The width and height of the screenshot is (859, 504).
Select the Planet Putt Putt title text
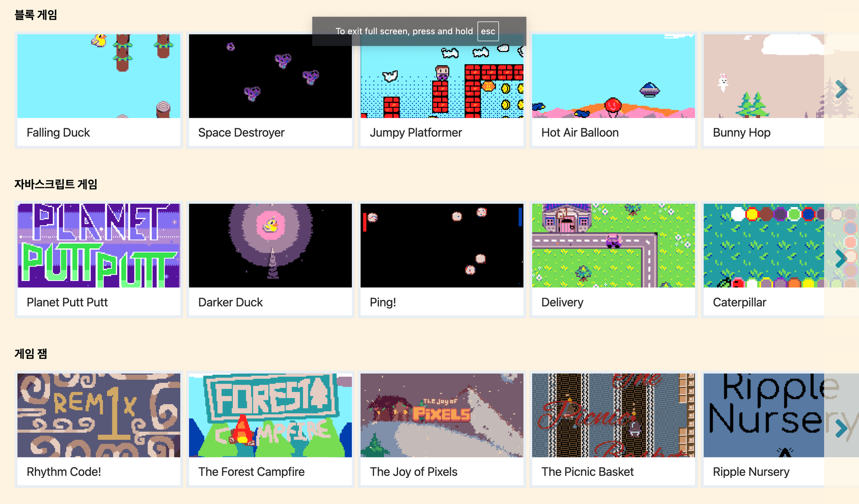[x=67, y=302]
